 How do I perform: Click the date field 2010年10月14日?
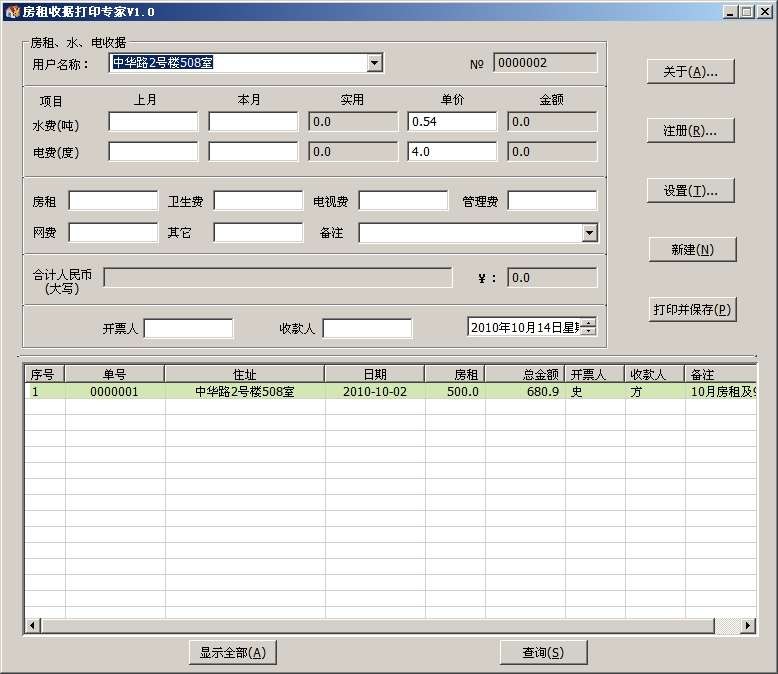[524, 328]
